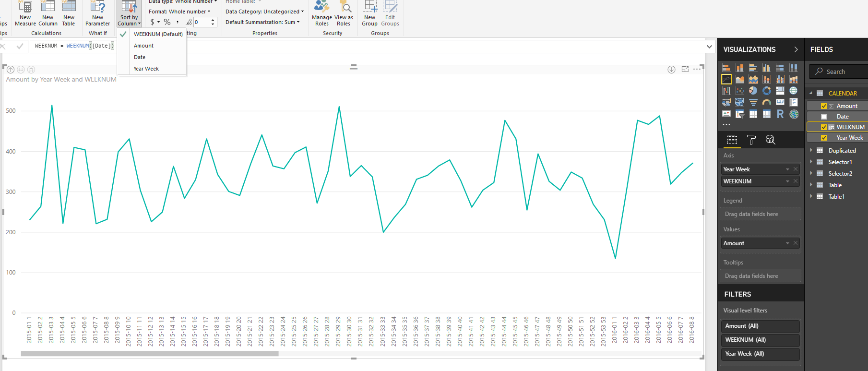Viewport: 868px width, 371px height.
Task: Remove WEEKNUM from the Axis well
Action: (796, 181)
